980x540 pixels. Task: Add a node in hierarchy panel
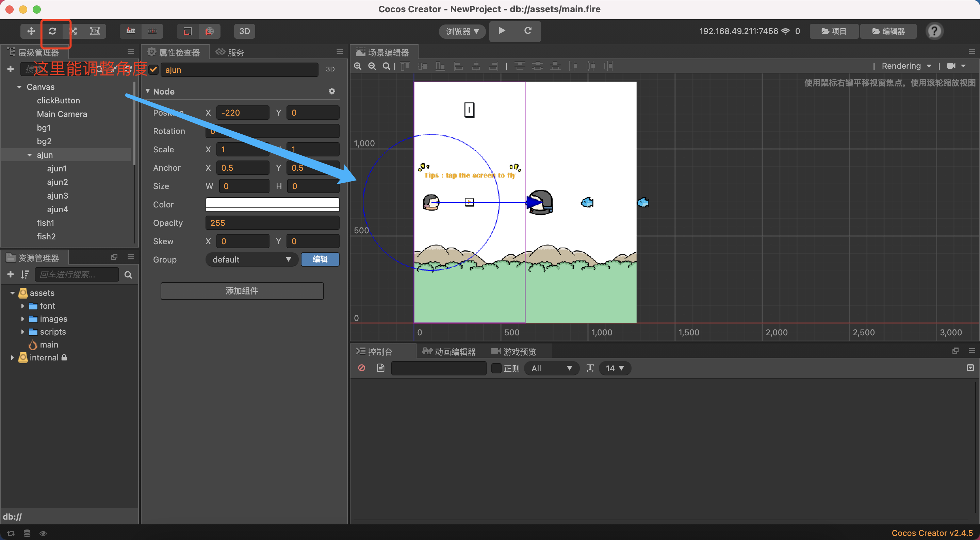click(x=10, y=69)
